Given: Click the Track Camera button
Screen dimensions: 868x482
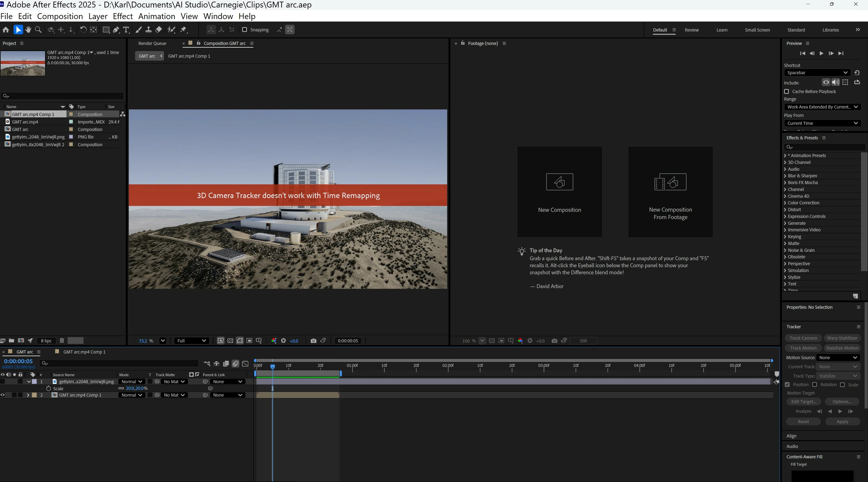Looking at the screenshot, I should (x=803, y=338).
